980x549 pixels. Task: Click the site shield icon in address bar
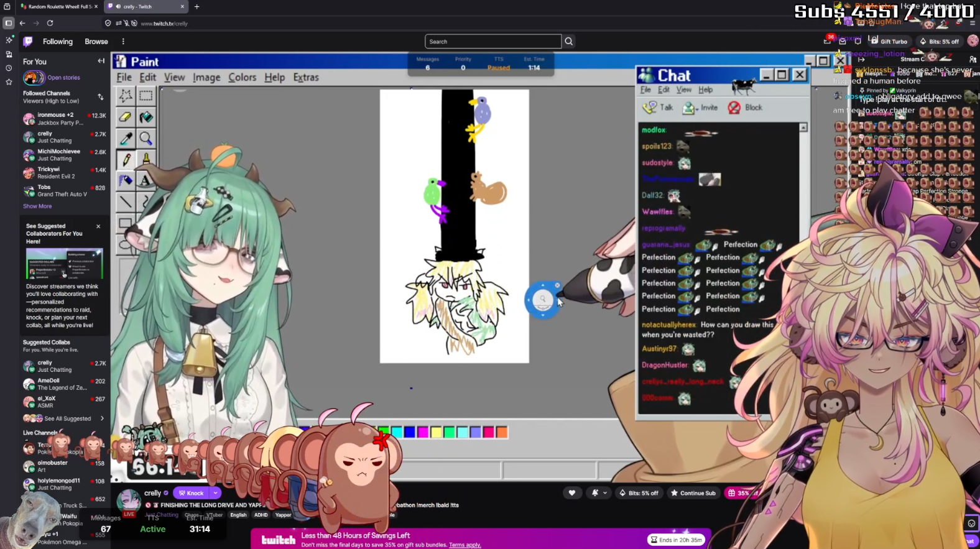click(x=108, y=24)
